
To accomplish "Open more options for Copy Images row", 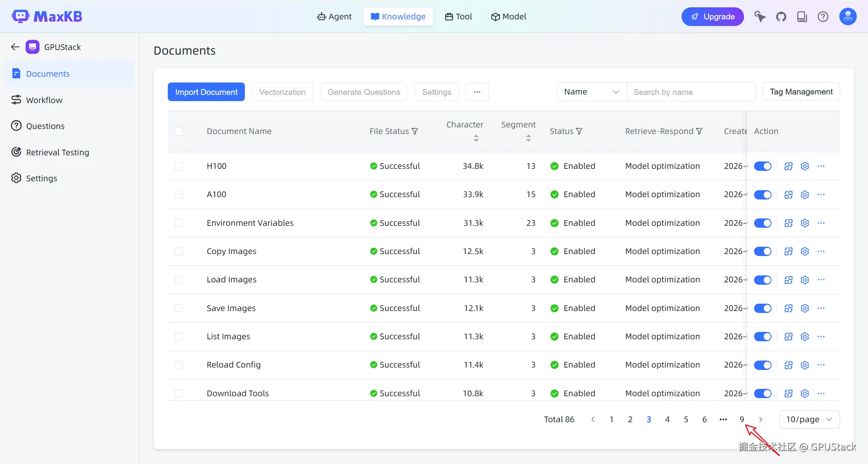I will 821,251.
